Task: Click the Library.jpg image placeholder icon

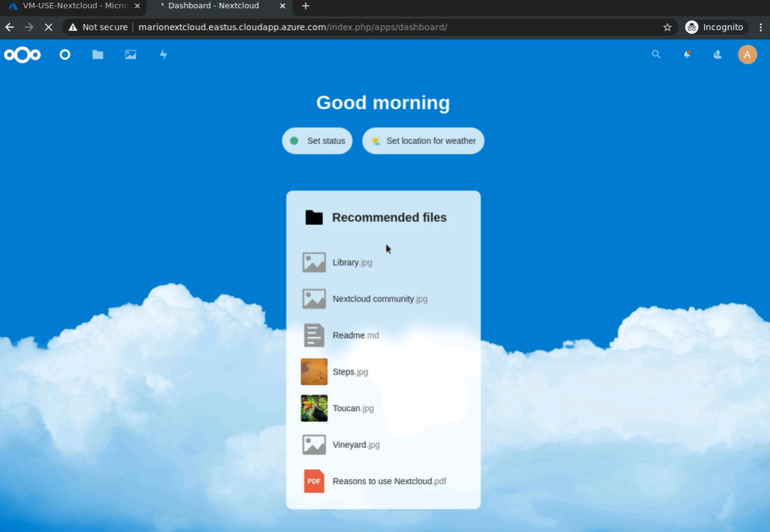Action: pyautogui.click(x=314, y=262)
